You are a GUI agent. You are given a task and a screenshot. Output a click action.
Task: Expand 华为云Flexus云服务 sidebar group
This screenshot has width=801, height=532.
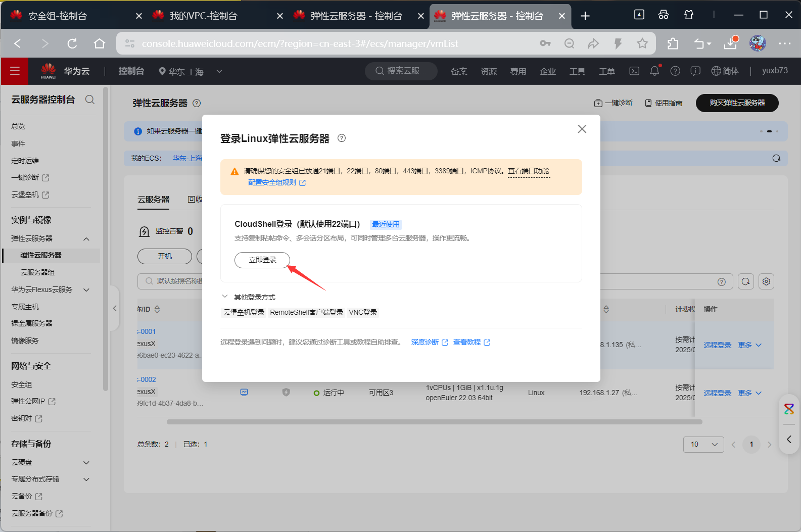[x=86, y=289]
